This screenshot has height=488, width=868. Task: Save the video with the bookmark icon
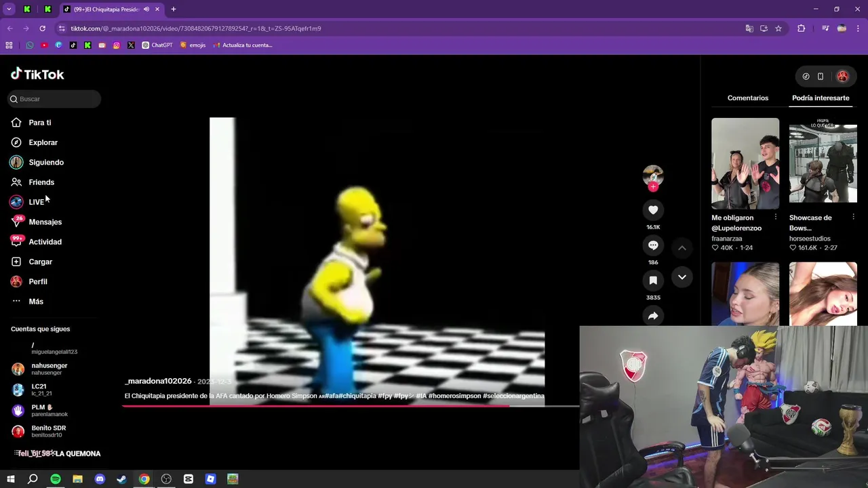click(x=653, y=281)
